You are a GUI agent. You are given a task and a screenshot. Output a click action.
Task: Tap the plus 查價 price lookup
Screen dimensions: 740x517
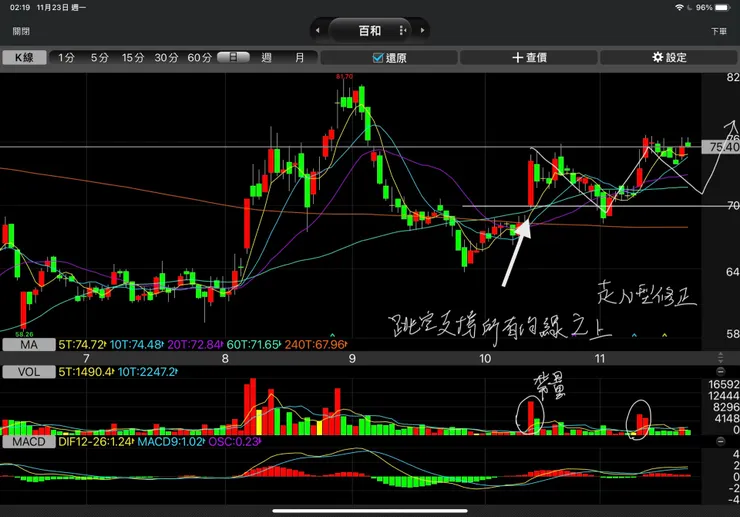pyautogui.click(x=529, y=58)
